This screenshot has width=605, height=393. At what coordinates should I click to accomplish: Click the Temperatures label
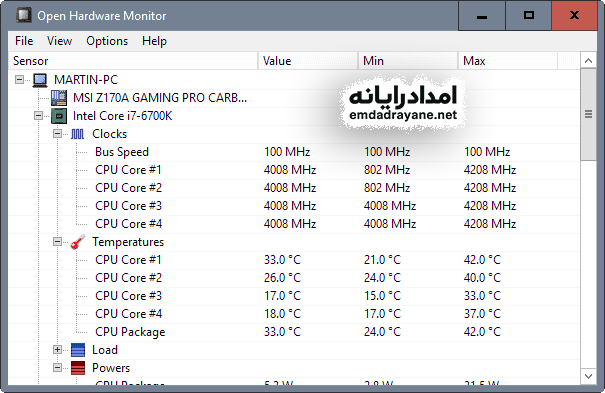128,242
